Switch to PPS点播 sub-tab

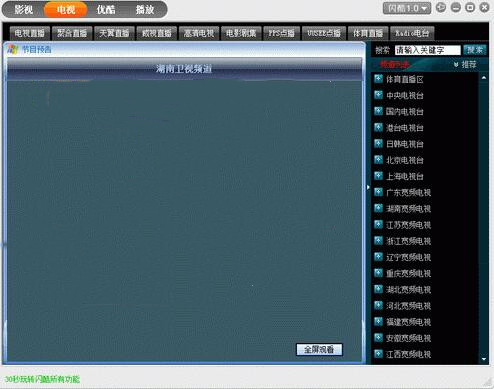pyautogui.click(x=282, y=33)
